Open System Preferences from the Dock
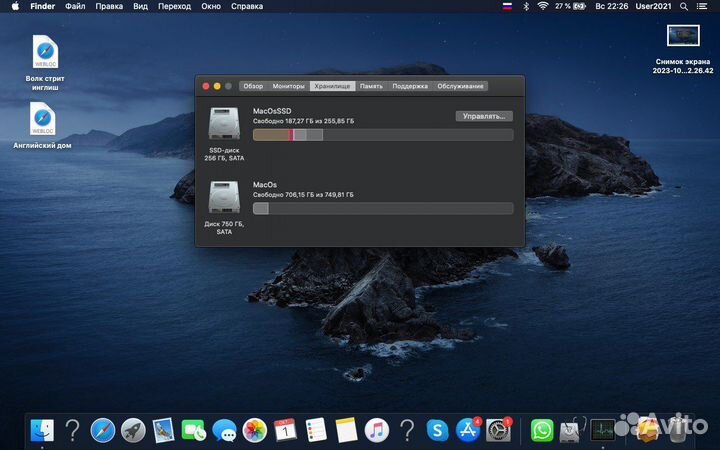 [498, 430]
